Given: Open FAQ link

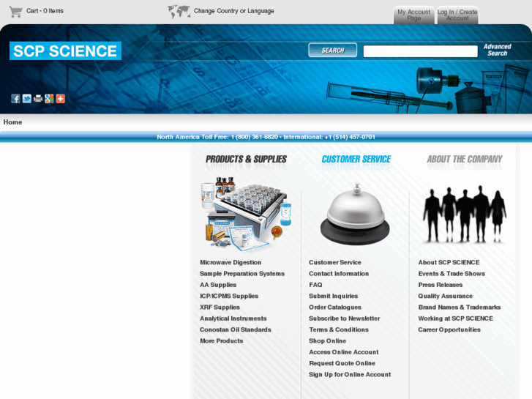Looking at the screenshot, I should click(315, 285).
